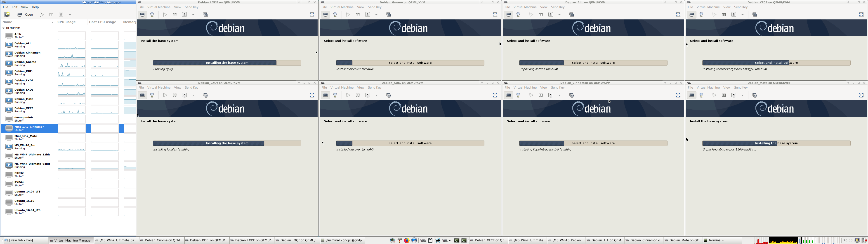Open the shutdown dropdown arrow in Debian_ALL window
The width and height of the screenshot is (868, 244).
coord(559,14)
